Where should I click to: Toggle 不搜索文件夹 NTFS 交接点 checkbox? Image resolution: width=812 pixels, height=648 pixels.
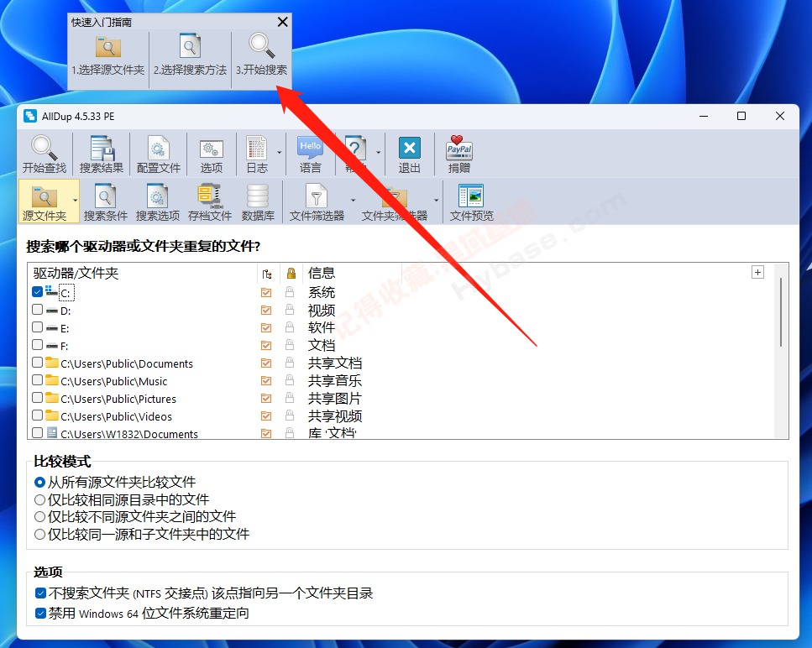point(41,593)
